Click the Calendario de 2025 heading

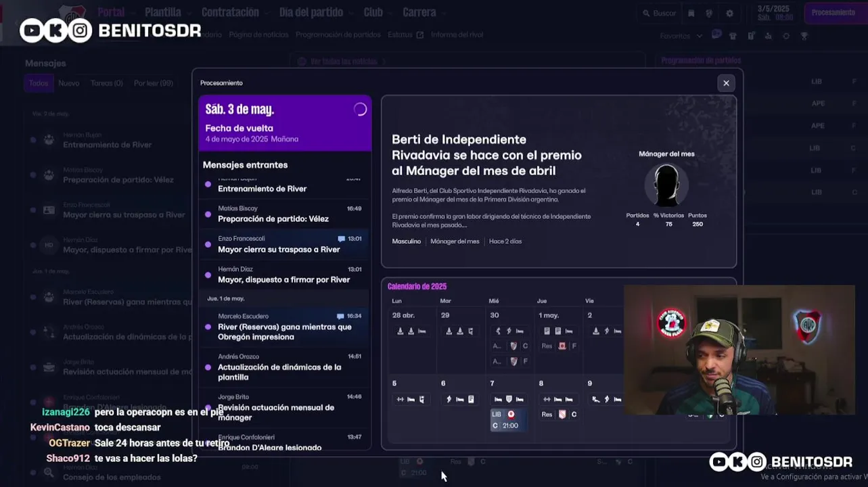pos(417,287)
